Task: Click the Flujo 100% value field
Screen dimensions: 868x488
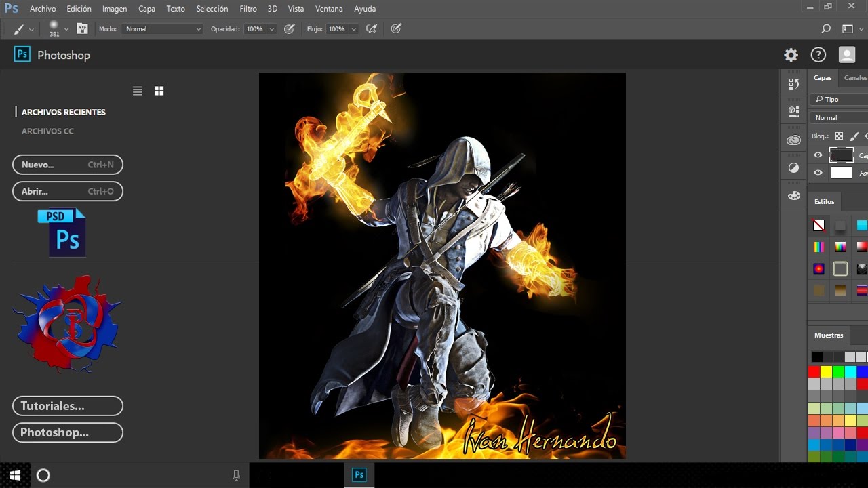Action: 337,29
